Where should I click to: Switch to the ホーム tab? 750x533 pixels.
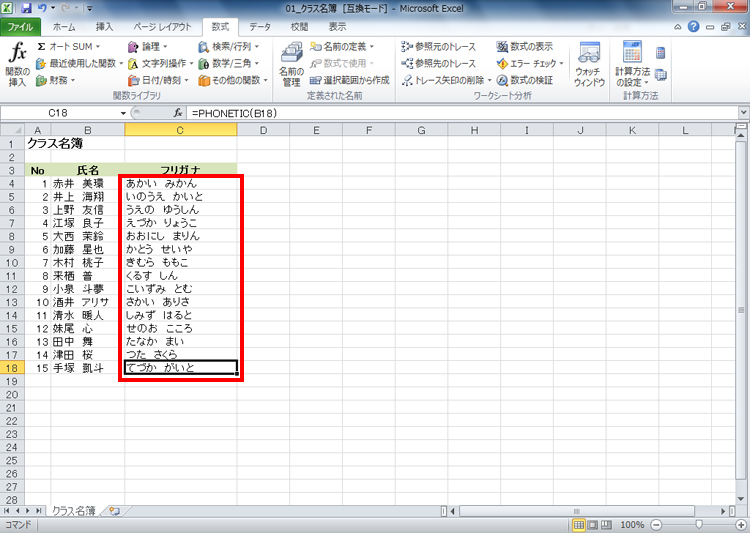tap(64, 27)
